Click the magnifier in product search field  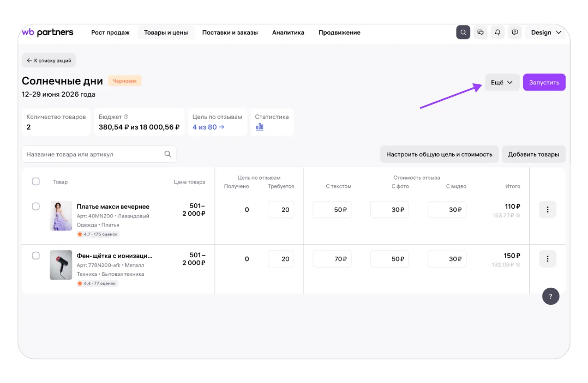168,154
